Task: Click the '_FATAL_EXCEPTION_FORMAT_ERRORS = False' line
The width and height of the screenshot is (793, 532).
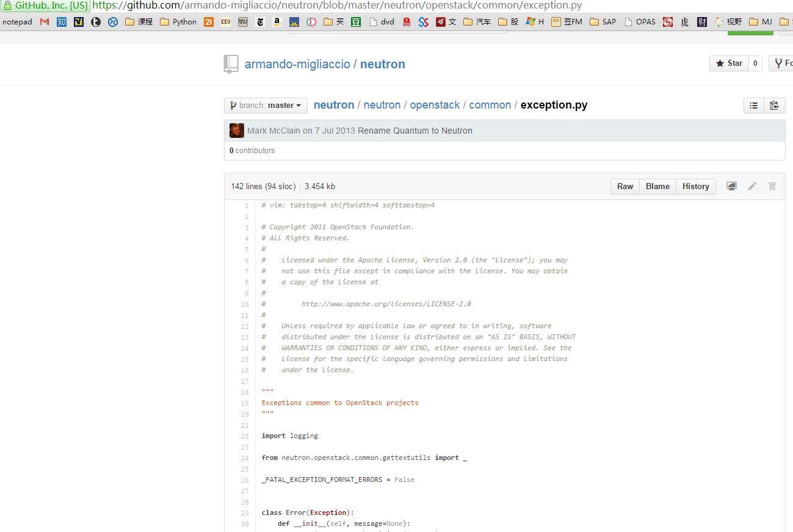Action: pyautogui.click(x=338, y=480)
